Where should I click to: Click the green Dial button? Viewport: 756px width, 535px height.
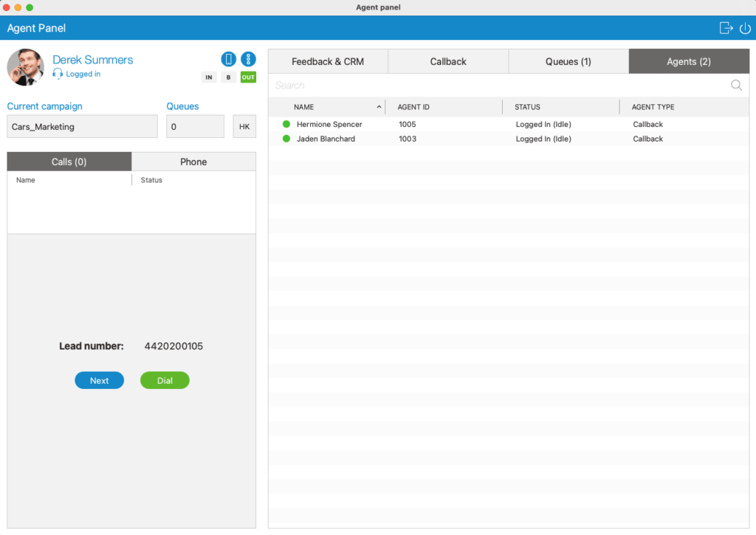tap(165, 380)
